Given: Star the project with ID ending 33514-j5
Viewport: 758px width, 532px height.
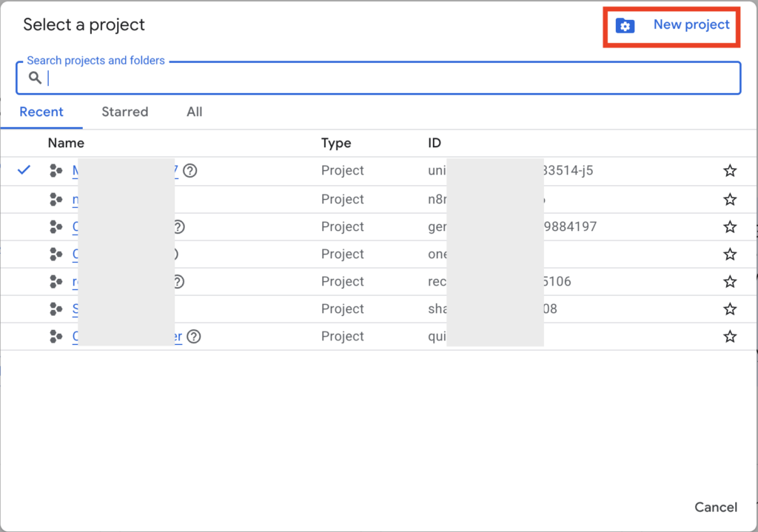Looking at the screenshot, I should tap(730, 172).
